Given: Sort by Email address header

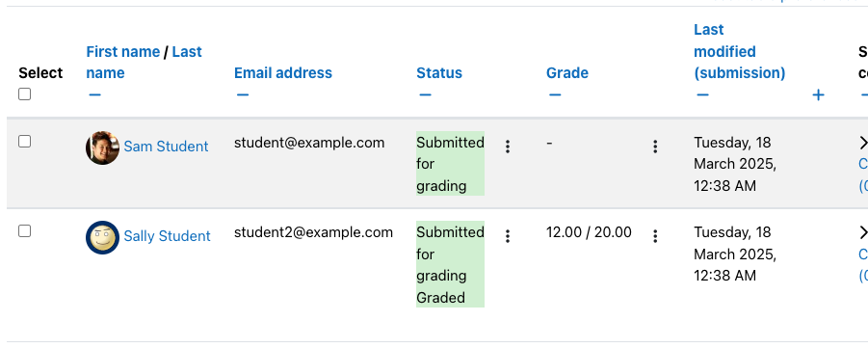Looking at the screenshot, I should pos(283,73).
